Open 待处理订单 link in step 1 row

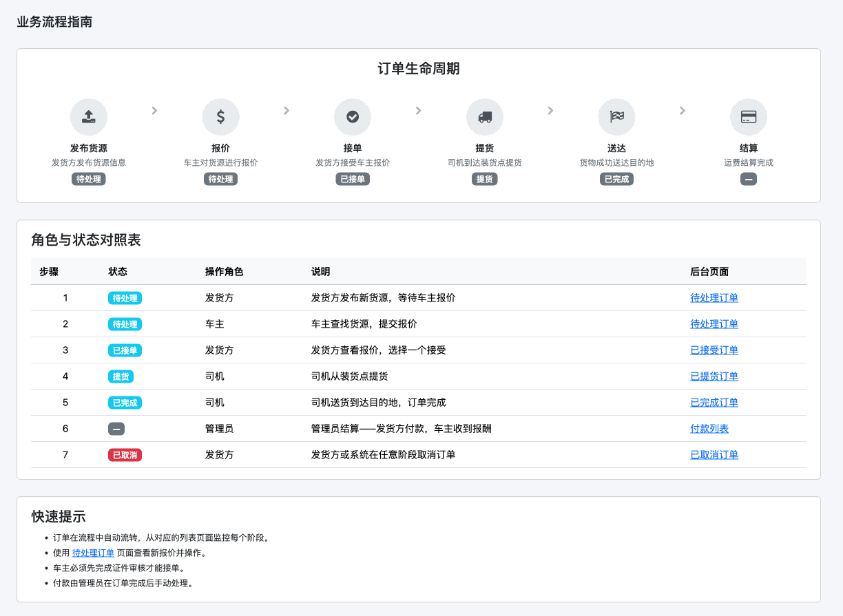[x=714, y=298]
